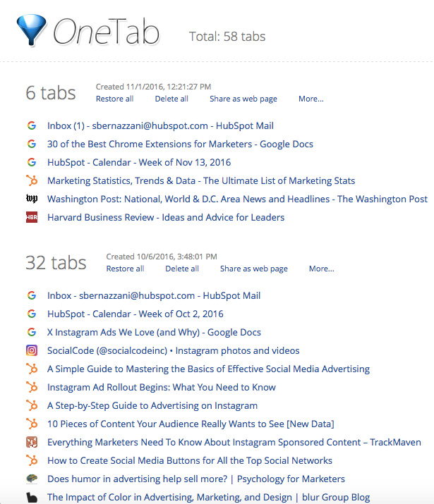Open A Step-by-Step Guide to Advertising on Instagram
The width and height of the screenshot is (434, 504).
pos(152,405)
